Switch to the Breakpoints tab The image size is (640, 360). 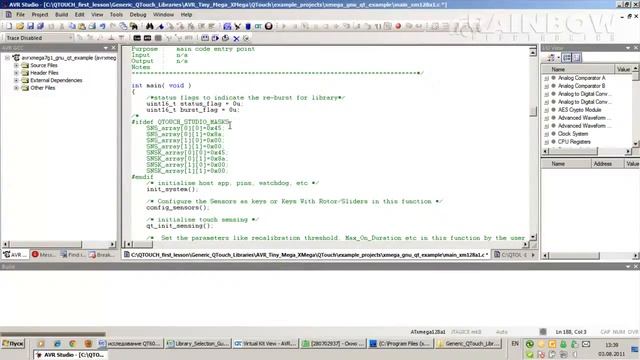pos(101,255)
